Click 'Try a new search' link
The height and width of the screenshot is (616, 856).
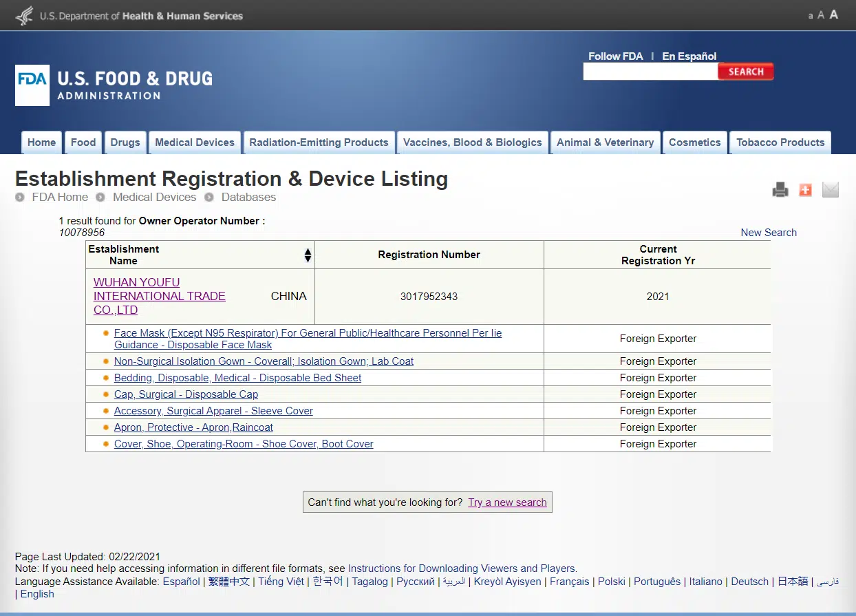(x=507, y=502)
